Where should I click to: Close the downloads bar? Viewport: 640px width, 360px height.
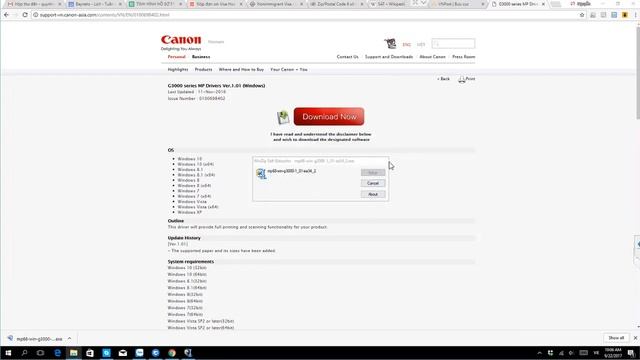(x=635, y=338)
